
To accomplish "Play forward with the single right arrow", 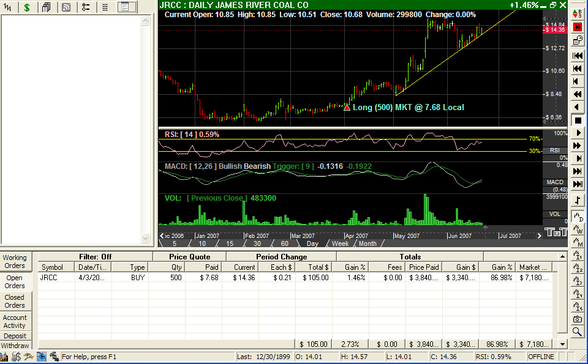I will coord(578,133).
